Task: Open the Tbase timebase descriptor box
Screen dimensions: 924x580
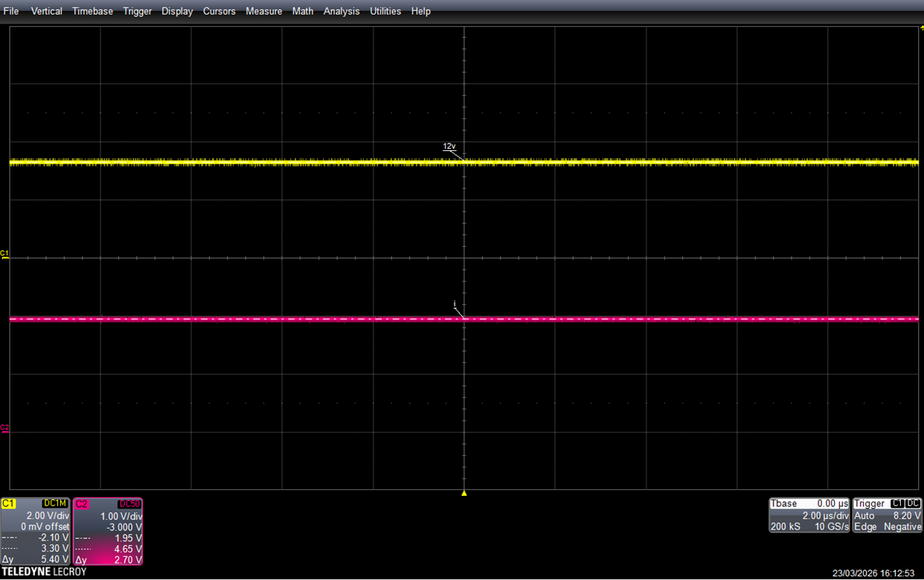Action: [x=809, y=515]
